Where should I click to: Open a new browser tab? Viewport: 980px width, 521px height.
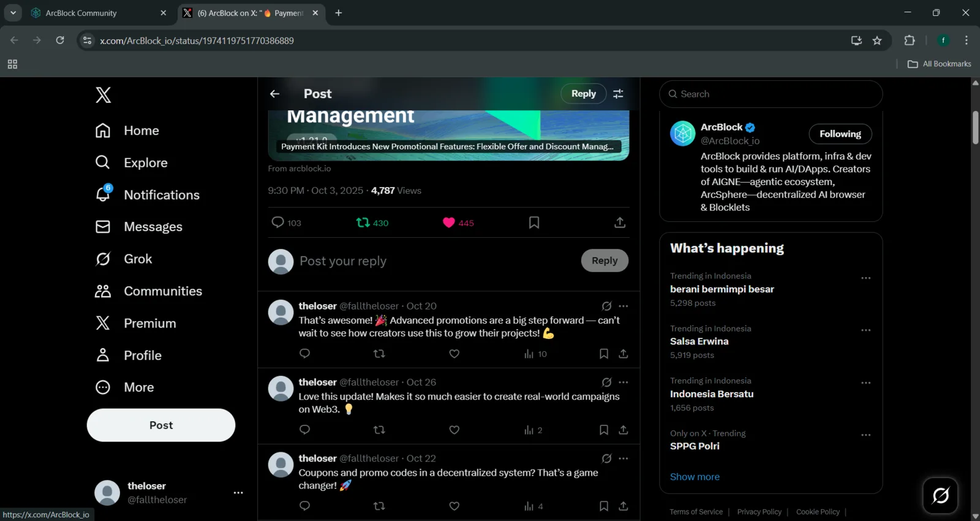339,13
